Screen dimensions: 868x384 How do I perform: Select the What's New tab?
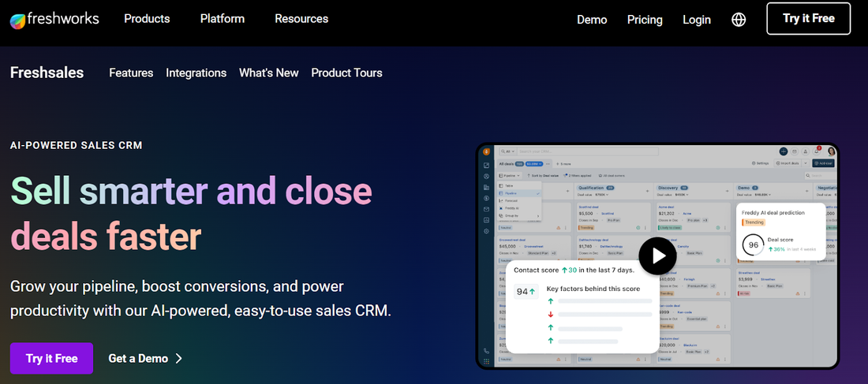click(x=268, y=73)
